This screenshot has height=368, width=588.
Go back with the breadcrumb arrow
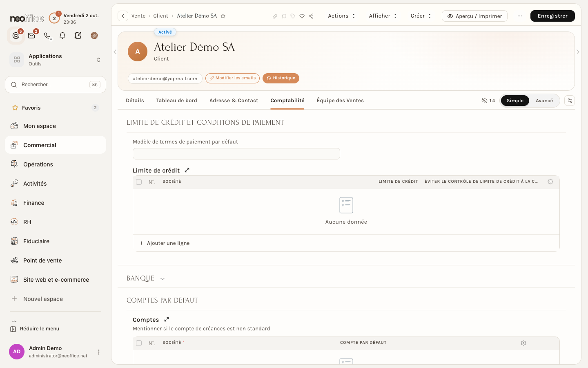(x=123, y=16)
